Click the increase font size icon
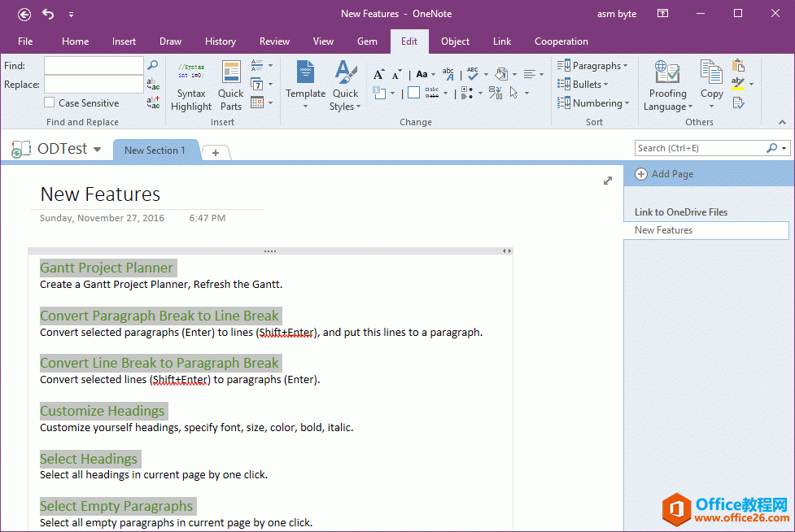The image size is (795, 532). 378,74
